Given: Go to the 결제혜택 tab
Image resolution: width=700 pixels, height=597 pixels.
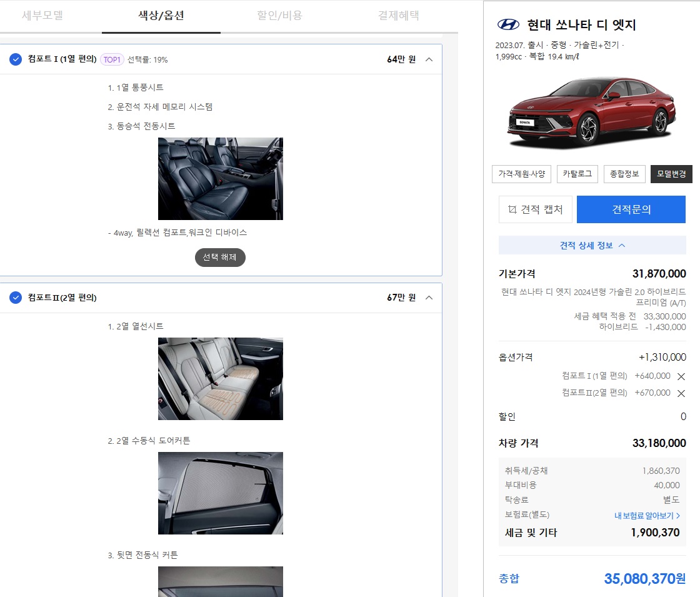Looking at the screenshot, I should 398,16.
